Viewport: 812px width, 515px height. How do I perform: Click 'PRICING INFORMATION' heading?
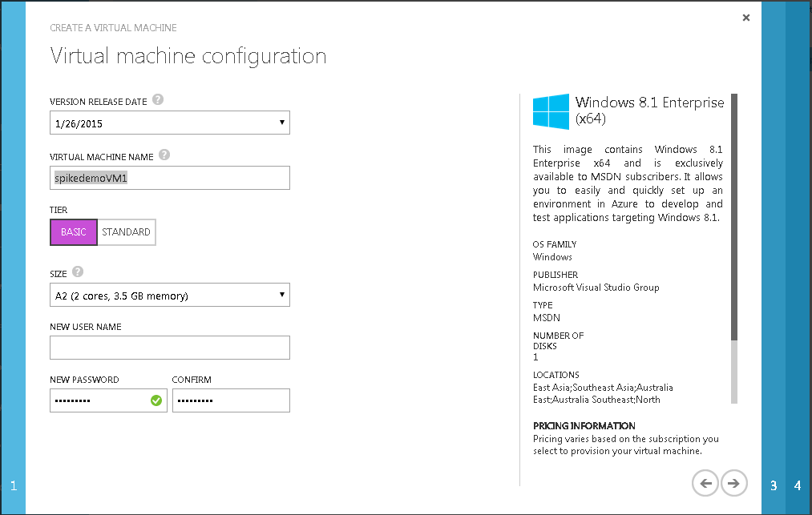point(584,426)
